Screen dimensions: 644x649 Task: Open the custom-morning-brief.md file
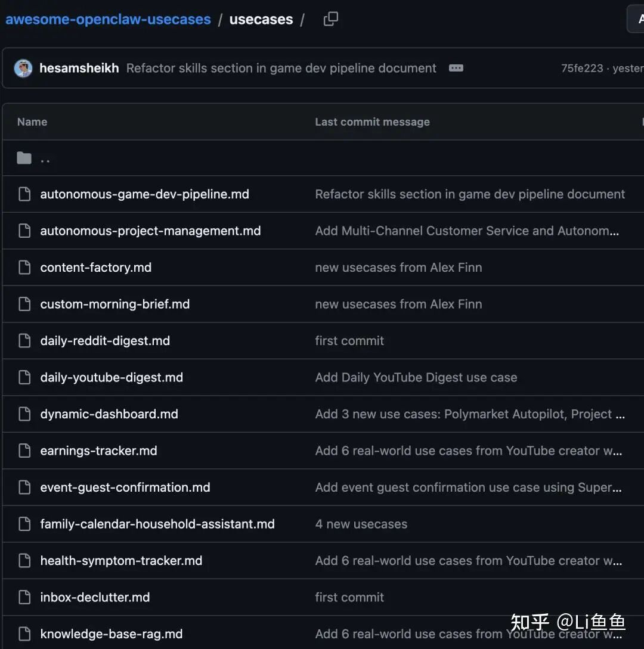pos(114,304)
